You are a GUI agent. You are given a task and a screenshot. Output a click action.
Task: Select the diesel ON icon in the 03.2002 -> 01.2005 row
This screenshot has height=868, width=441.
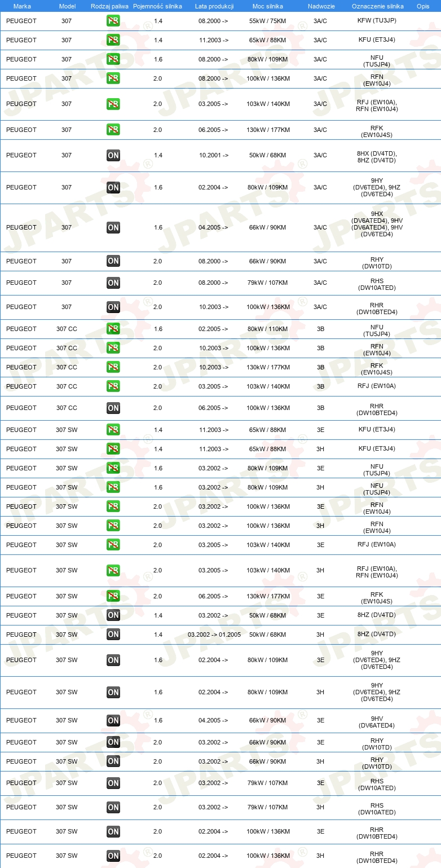(113, 635)
